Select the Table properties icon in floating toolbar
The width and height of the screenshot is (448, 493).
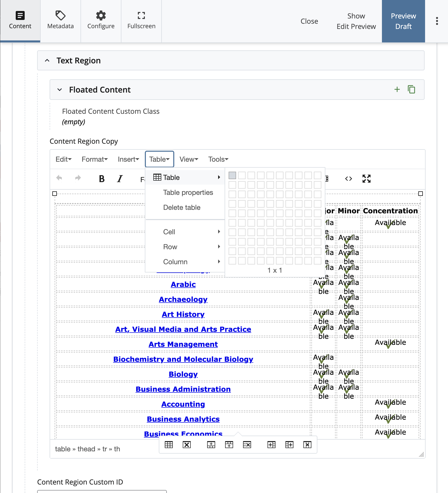(169, 445)
